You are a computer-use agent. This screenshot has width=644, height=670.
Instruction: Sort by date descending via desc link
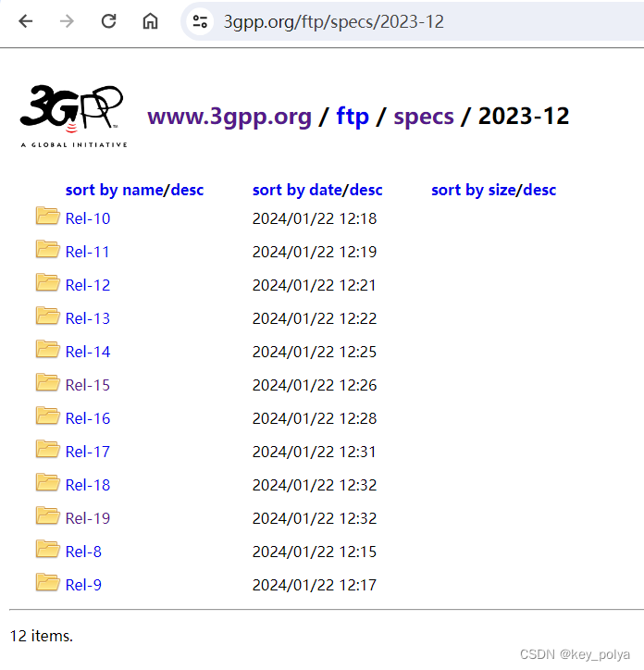click(x=365, y=190)
